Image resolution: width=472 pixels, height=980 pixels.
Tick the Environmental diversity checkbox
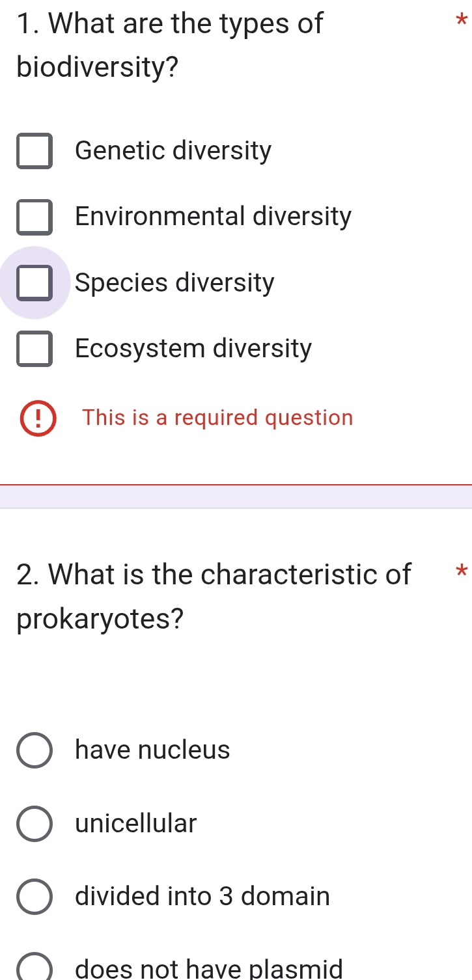(x=35, y=217)
